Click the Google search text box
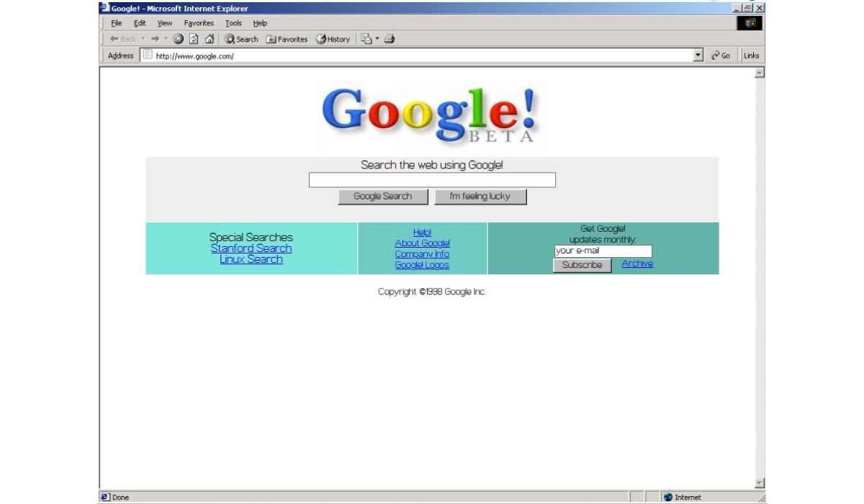Screen dimensions: 864x504 click(x=432, y=180)
